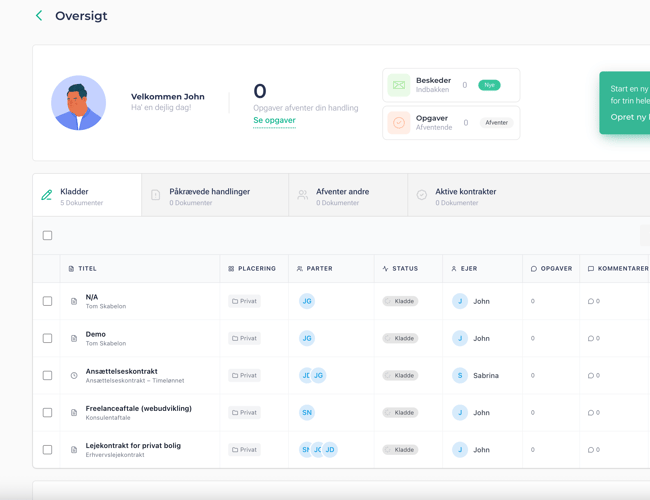The width and height of the screenshot is (650, 500).
Task: Click Kladde status badge in N/A row
Action: (x=400, y=301)
